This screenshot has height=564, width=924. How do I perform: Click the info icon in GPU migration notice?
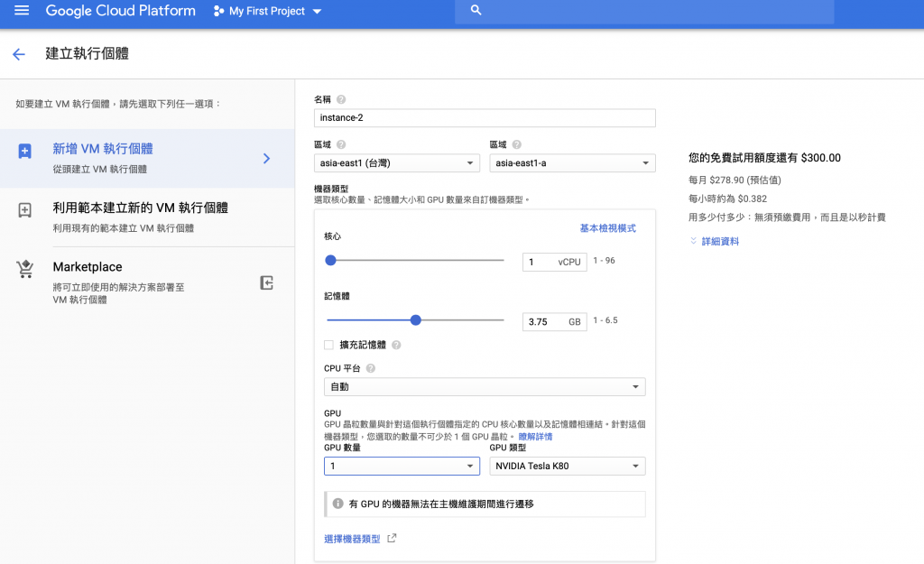pos(337,504)
